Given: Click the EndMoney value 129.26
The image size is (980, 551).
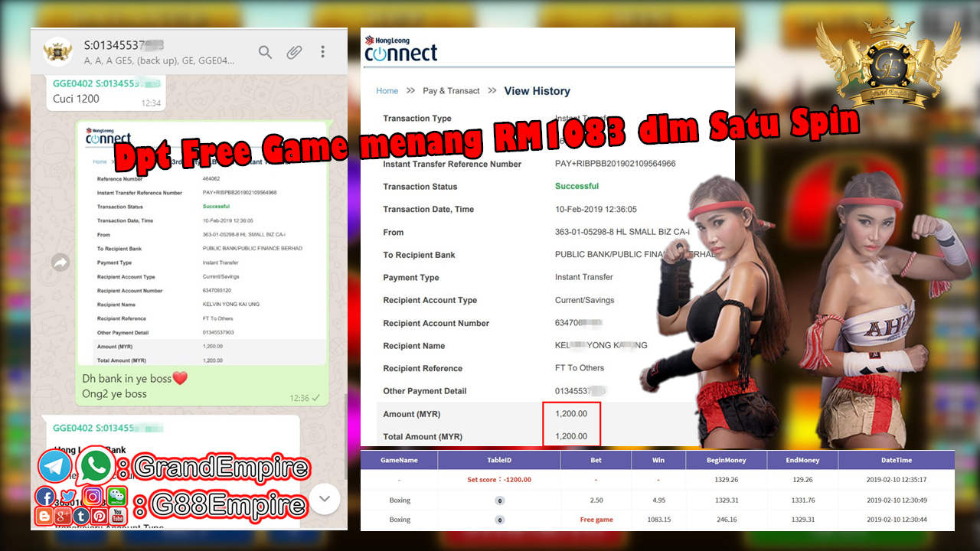Looking at the screenshot, I should (802, 480).
